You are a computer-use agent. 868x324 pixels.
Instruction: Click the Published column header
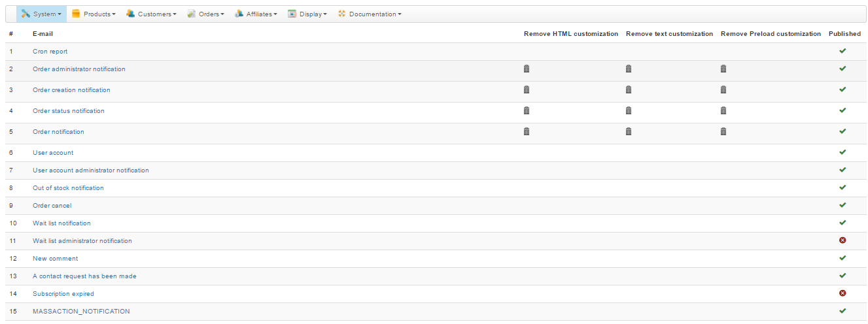[x=844, y=34]
